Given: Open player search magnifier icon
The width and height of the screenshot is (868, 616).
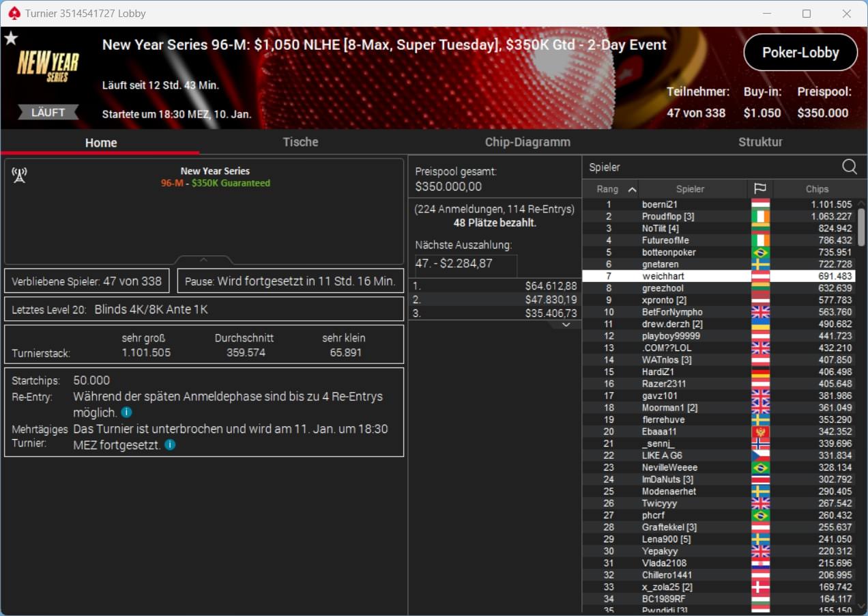Looking at the screenshot, I should click(x=849, y=167).
